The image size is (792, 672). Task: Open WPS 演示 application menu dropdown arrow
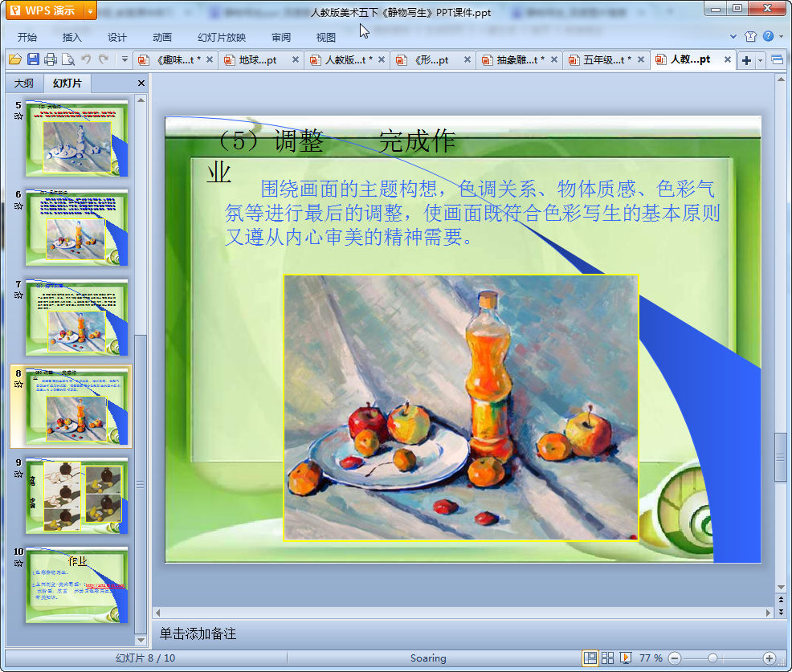tap(90, 10)
